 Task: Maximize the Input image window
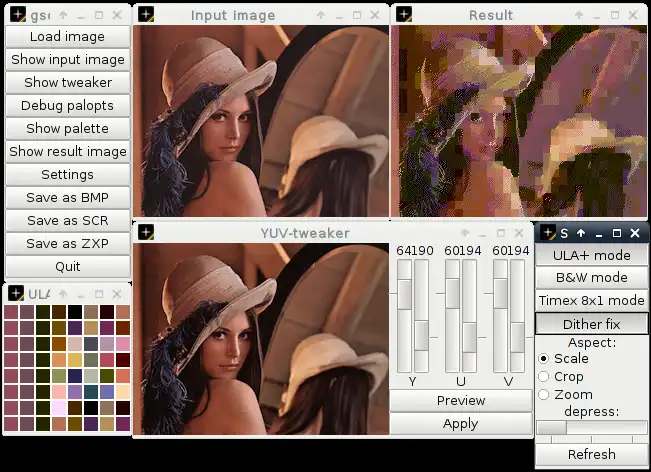coord(357,15)
